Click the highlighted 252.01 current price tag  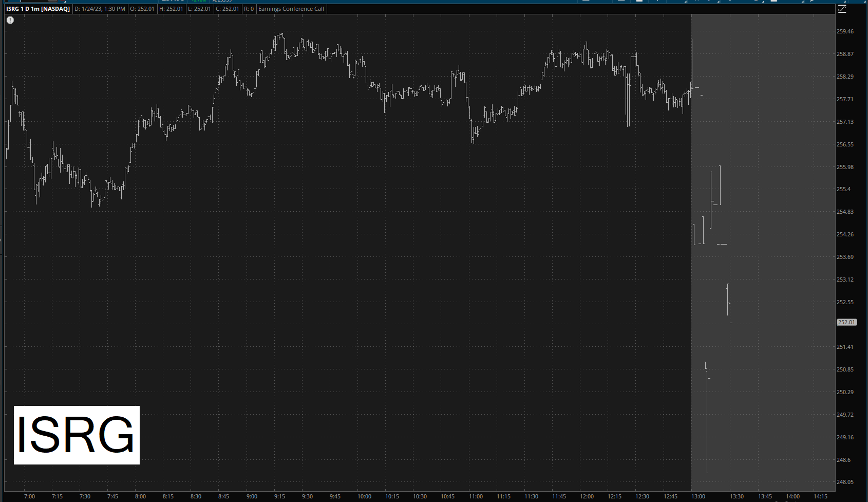pyautogui.click(x=846, y=323)
